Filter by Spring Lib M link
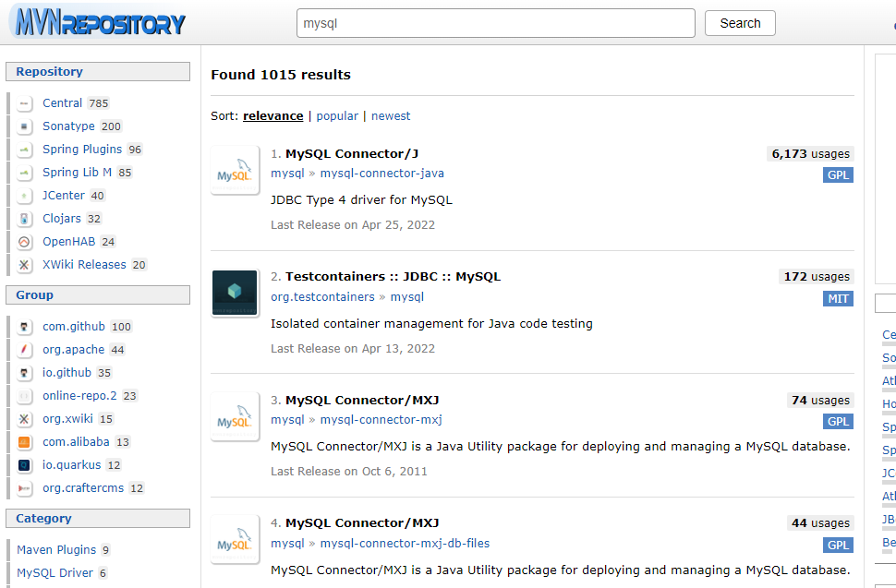This screenshot has width=896, height=588. click(x=78, y=173)
